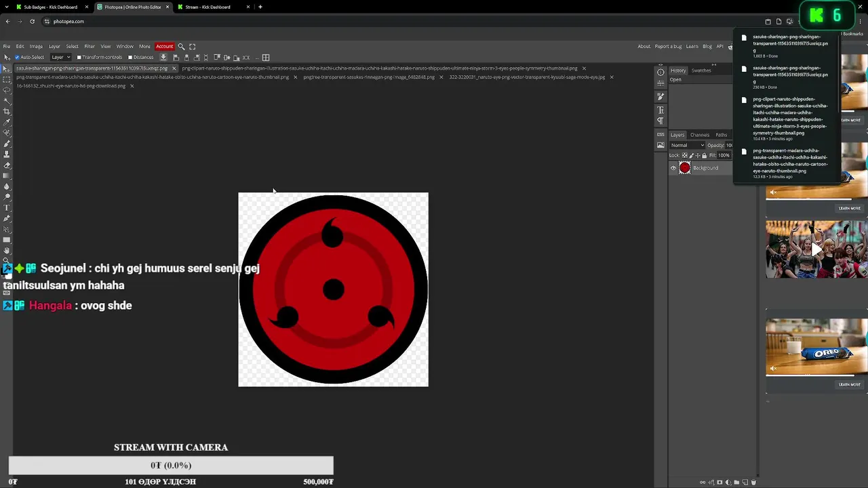Select the Magic Wand tool

point(7,100)
